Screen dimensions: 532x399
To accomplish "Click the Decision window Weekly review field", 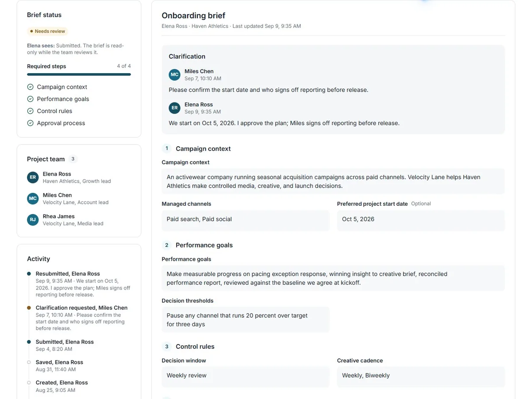I will pos(246,377).
